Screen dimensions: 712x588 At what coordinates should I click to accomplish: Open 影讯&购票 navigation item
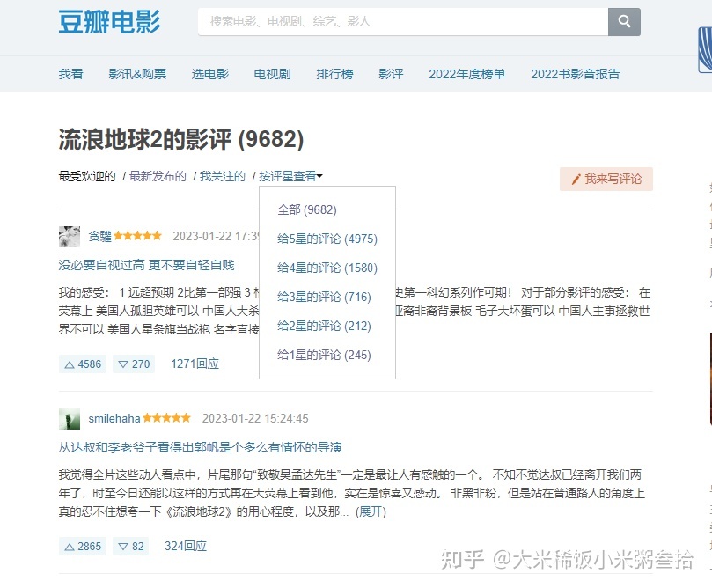[137, 74]
